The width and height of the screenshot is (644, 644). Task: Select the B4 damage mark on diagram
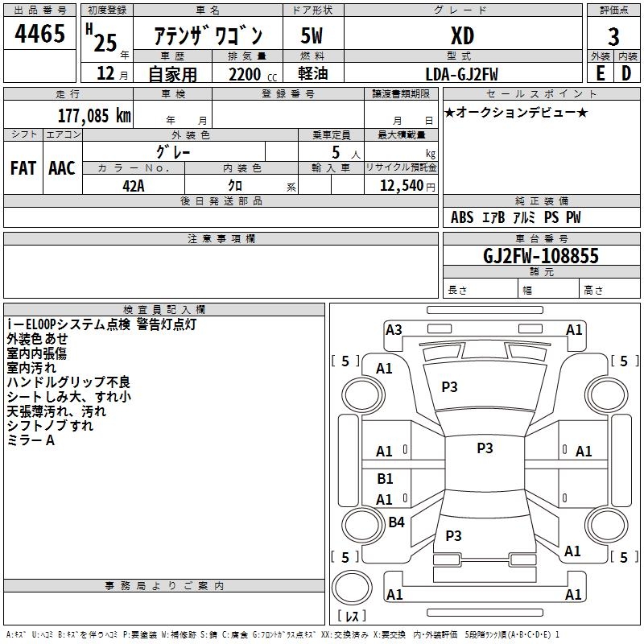396,522
